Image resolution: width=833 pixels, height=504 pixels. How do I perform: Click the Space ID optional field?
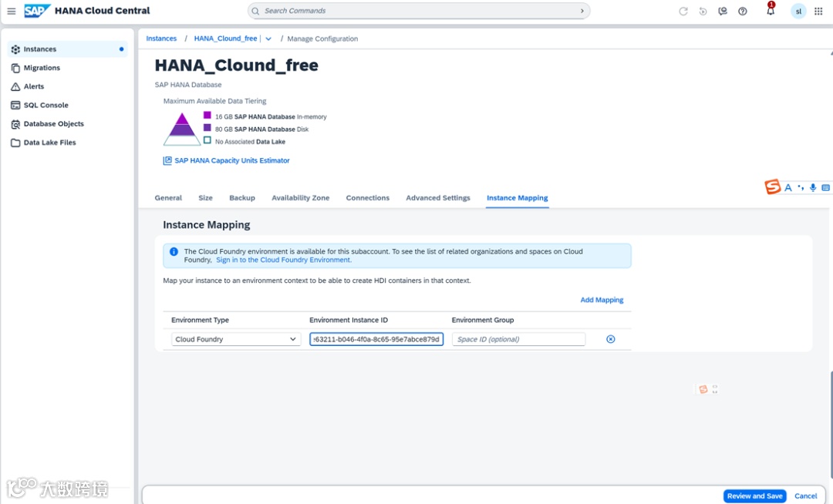click(518, 340)
